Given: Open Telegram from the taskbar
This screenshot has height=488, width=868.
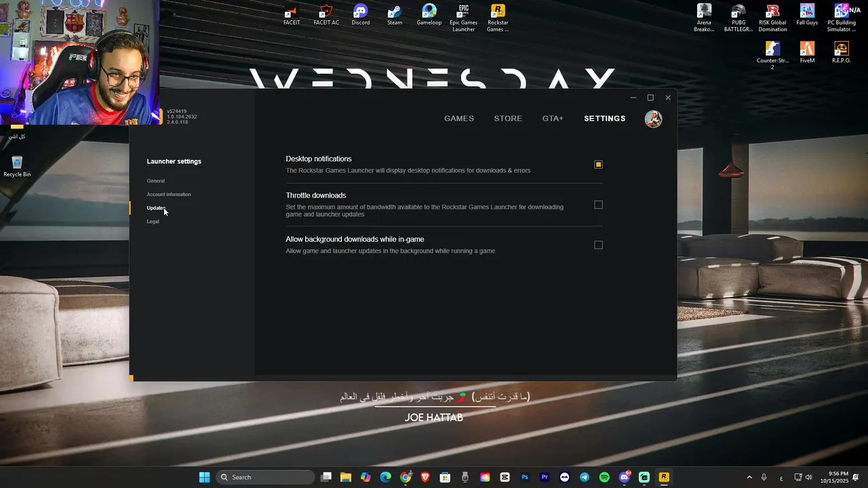Looking at the screenshot, I should tap(585, 477).
